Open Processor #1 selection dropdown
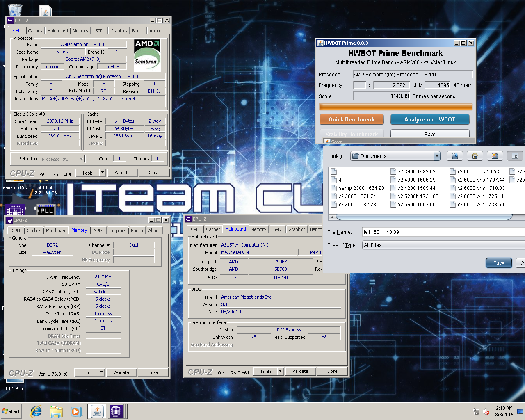 [81, 159]
